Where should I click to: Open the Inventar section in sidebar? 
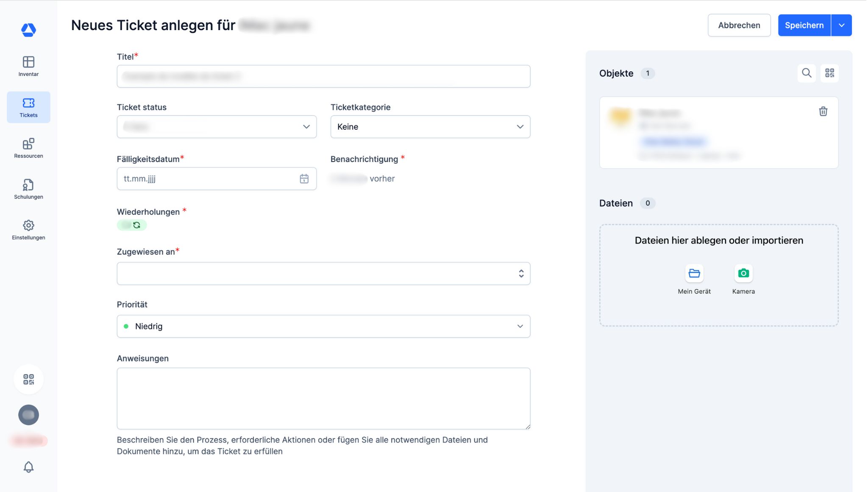pos(28,66)
